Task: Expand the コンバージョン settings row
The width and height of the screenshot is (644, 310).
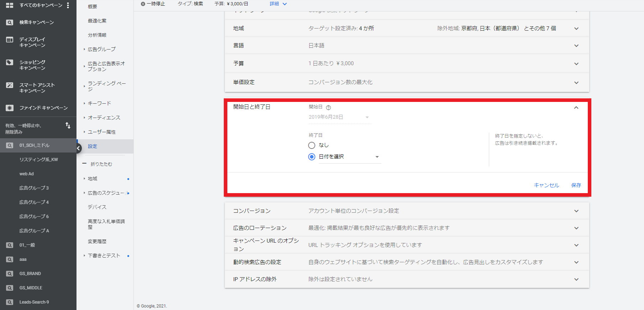Action: click(407, 211)
